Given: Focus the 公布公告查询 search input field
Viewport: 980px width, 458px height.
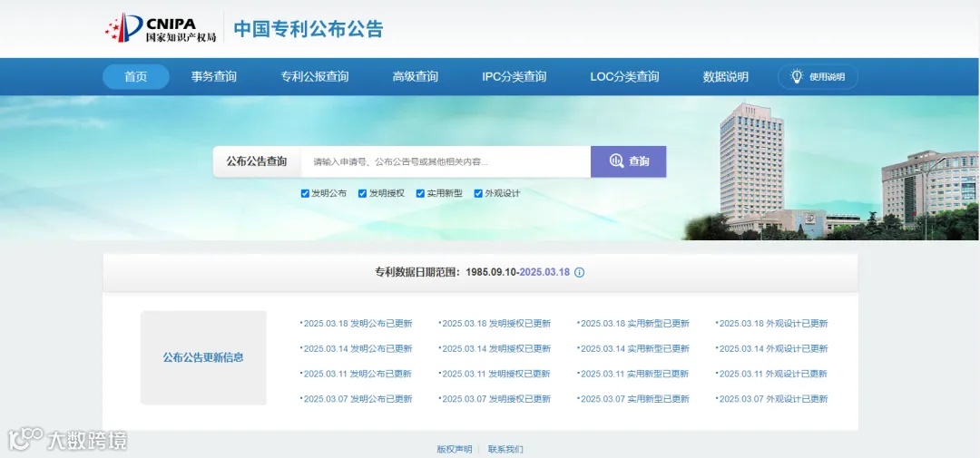Looking at the screenshot, I should (x=446, y=161).
